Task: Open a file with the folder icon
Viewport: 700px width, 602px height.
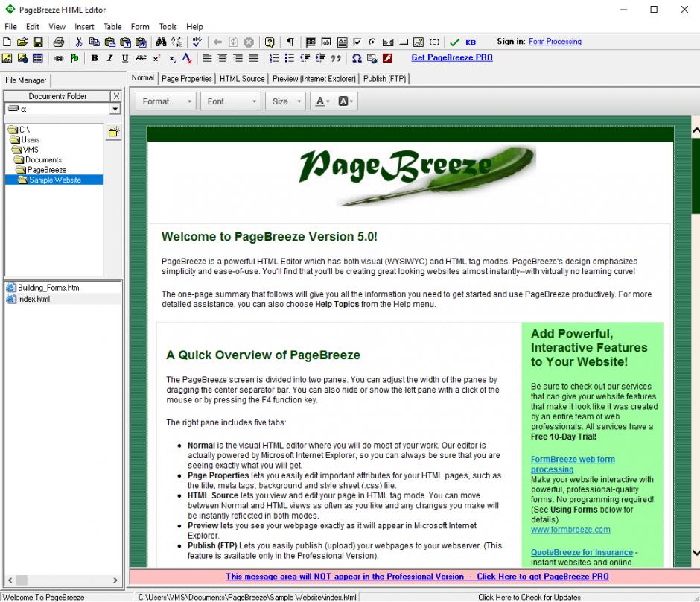Action: point(22,42)
